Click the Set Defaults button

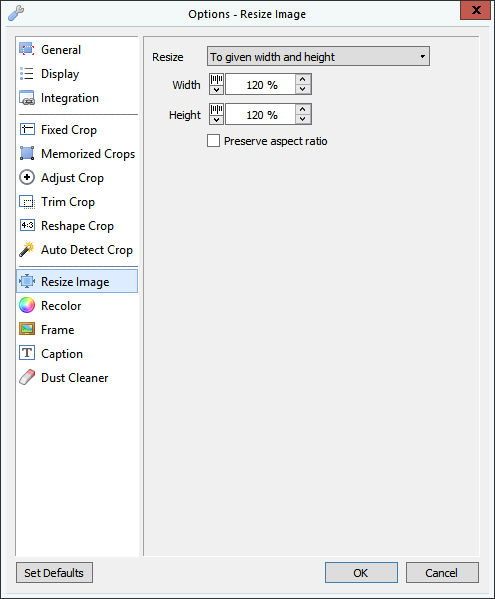pos(54,572)
